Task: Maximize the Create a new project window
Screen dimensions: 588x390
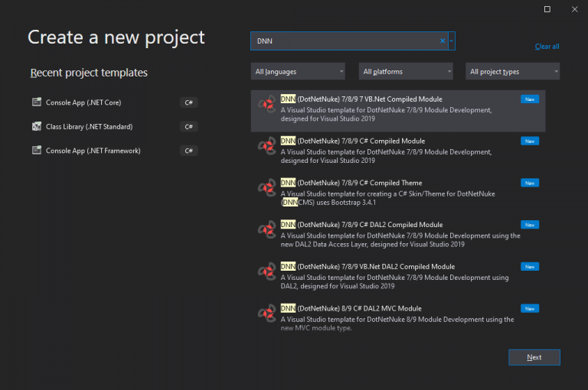Action: pyautogui.click(x=547, y=9)
